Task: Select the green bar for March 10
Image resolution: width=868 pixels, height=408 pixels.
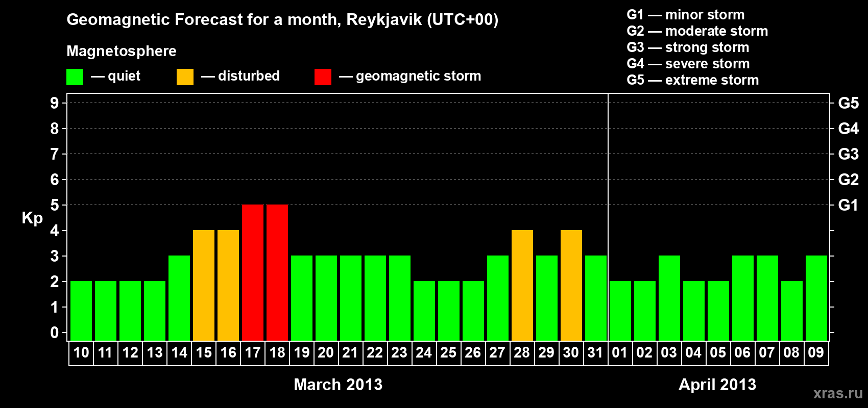Action: click(x=81, y=311)
